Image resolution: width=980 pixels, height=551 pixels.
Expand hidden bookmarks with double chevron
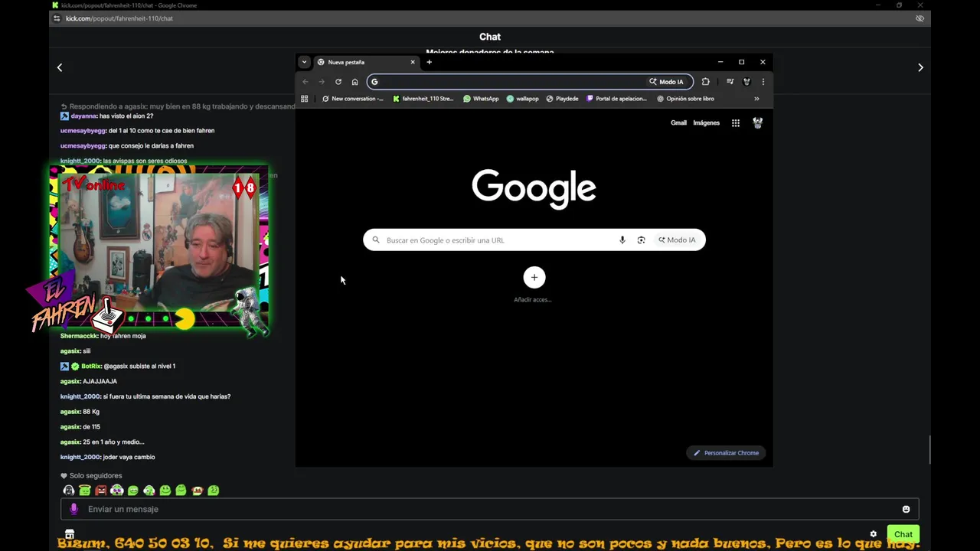point(756,99)
